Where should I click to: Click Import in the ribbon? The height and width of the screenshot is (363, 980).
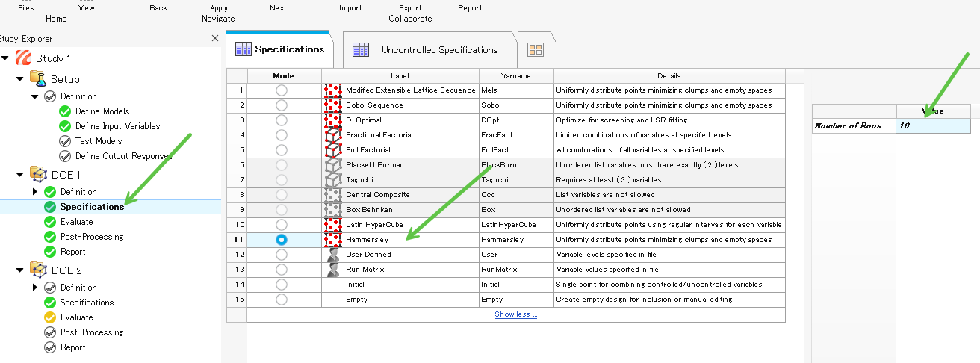pos(350,8)
